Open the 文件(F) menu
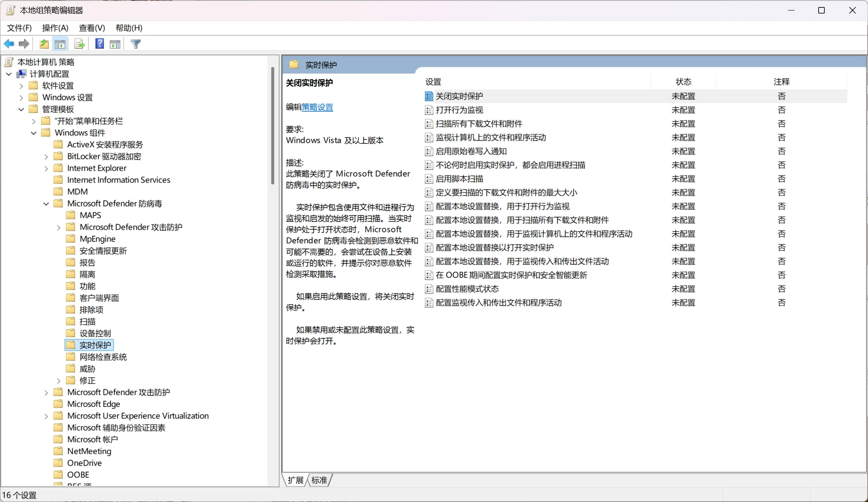Screen dimensions: 868x502 click(x=19, y=28)
